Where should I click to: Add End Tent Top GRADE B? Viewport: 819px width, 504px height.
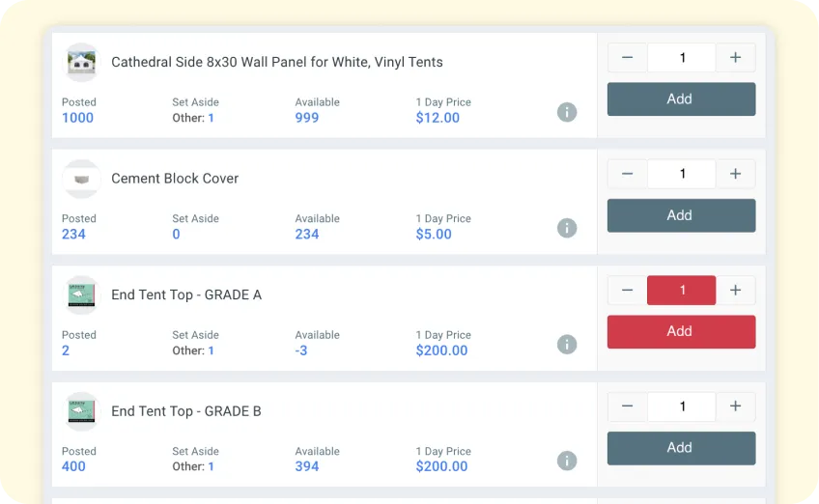click(681, 448)
